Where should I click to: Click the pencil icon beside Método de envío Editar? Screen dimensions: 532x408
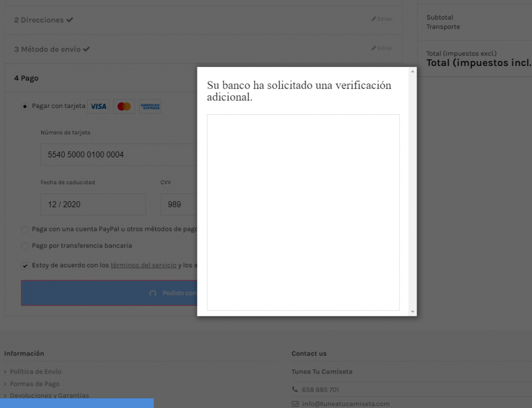point(373,48)
